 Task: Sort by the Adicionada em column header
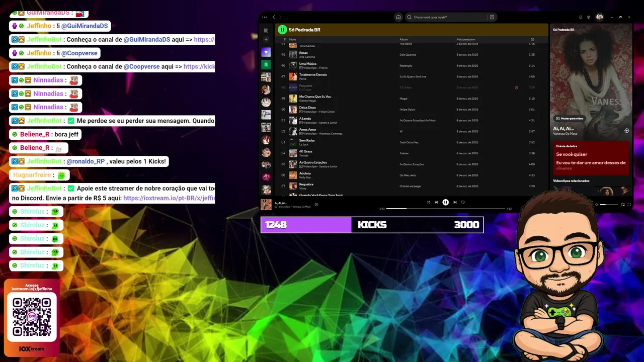[x=465, y=39]
